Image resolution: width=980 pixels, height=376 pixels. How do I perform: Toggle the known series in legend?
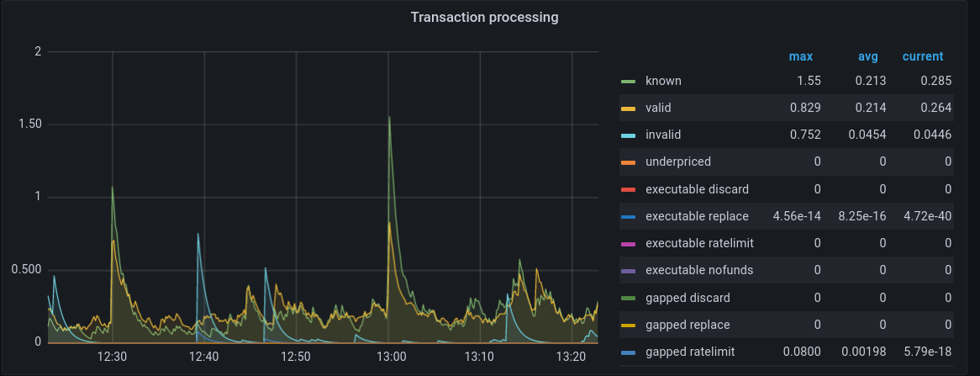[x=663, y=82]
